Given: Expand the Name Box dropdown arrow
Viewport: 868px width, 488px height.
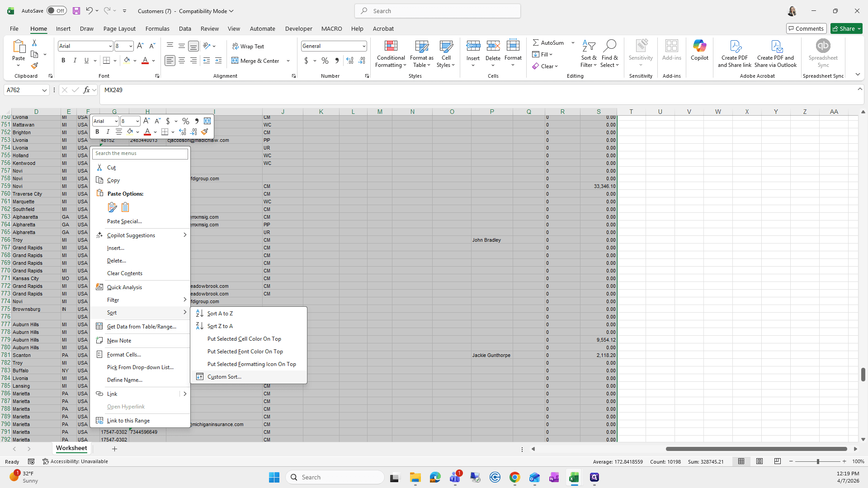Looking at the screenshot, I should point(44,90).
